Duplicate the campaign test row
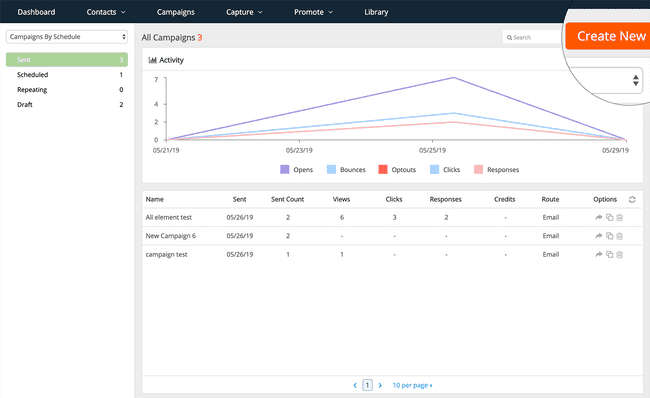Image resolution: width=650 pixels, height=398 pixels. tap(609, 255)
